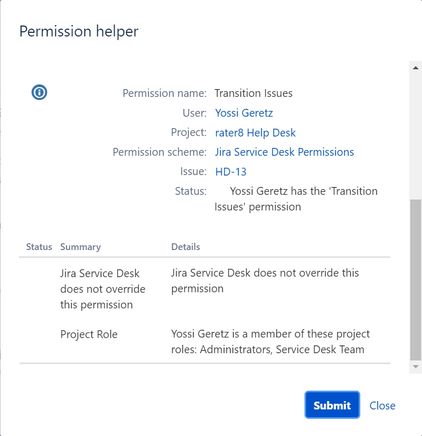Click the Permission helper dialog title

(x=79, y=31)
